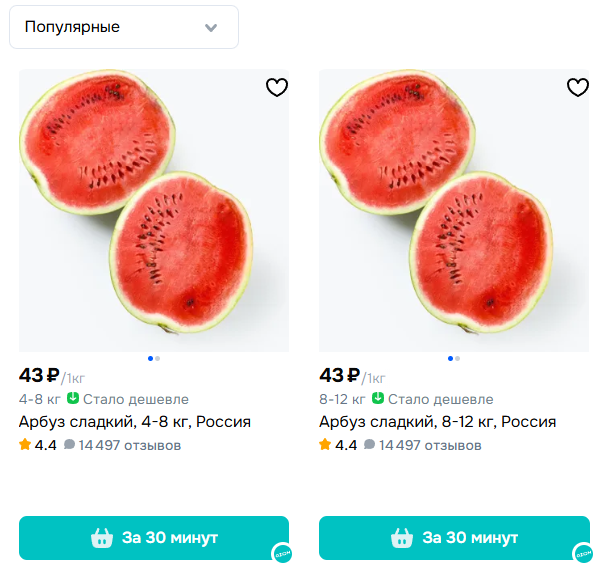604x568 pixels.
Task: Open the Популярные sort dropdown
Action: [123, 27]
